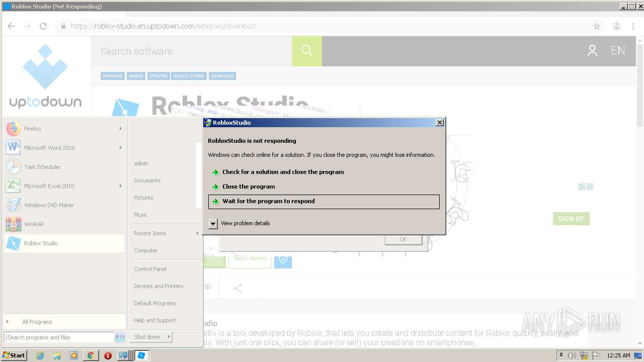Choose Wait for the program to respond
Screen dimensions: 644x362
pos(324,202)
